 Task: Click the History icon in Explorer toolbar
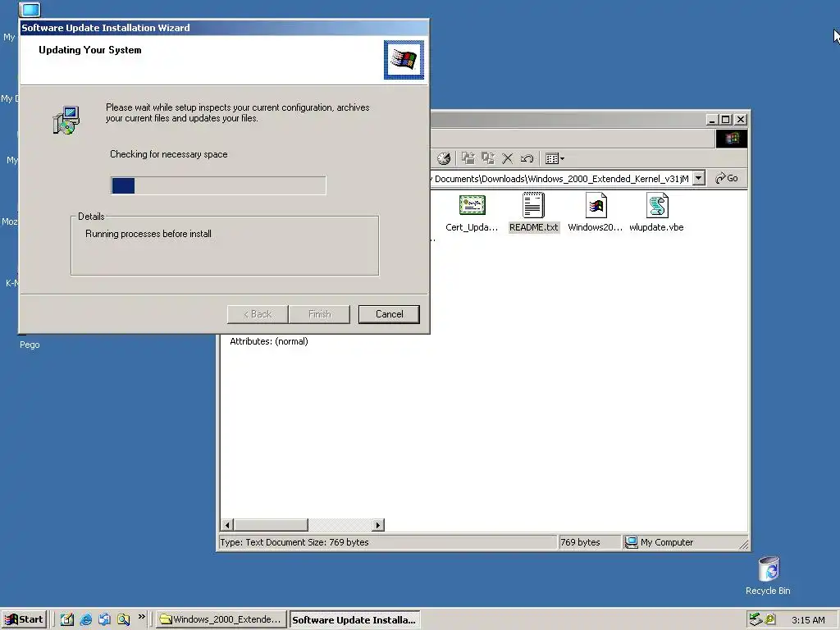click(444, 158)
